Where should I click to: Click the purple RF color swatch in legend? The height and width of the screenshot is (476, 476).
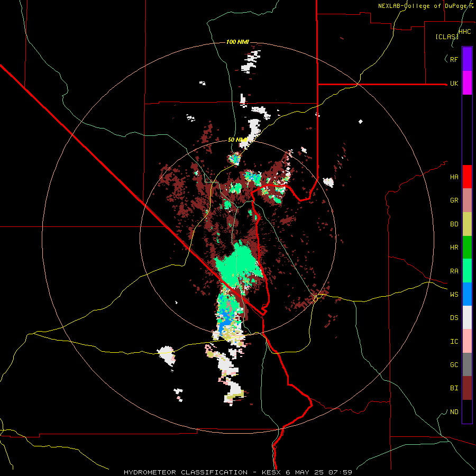tap(467, 59)
